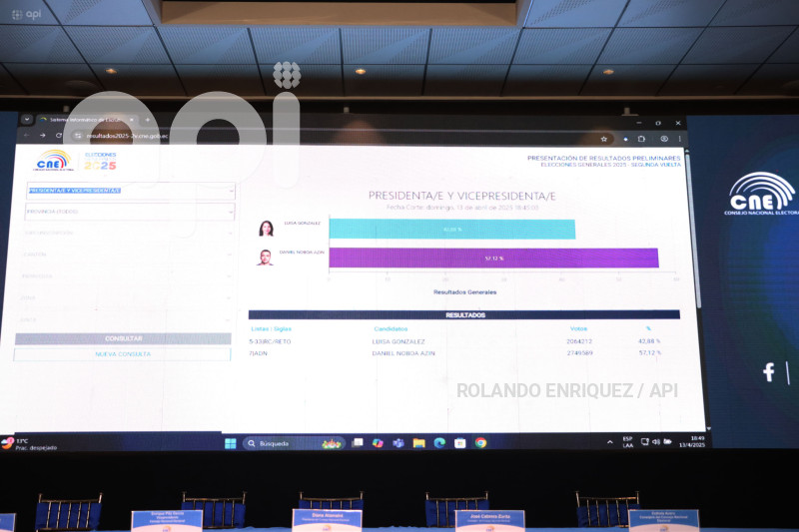
Task: Click the Facebook icon on side panel
Action: [769, 372]
